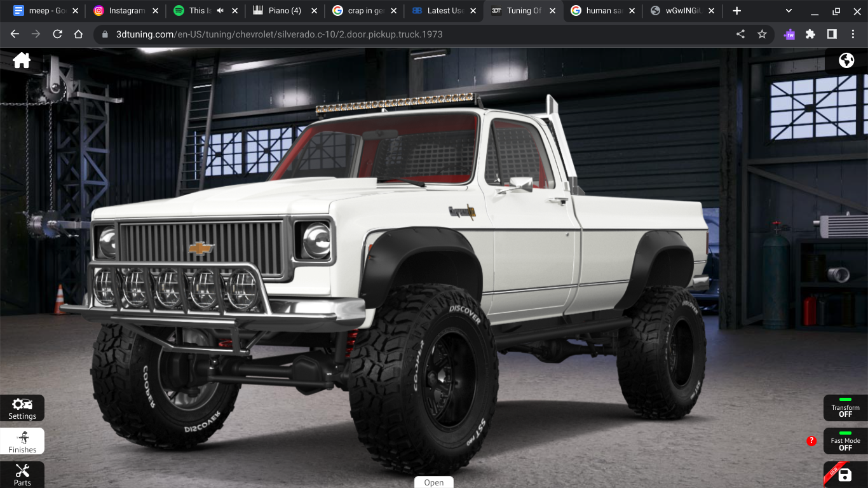The width and height of the screenshot is (868, 488).
Task: Close the Latest Use tab
Action: point(473,11)
